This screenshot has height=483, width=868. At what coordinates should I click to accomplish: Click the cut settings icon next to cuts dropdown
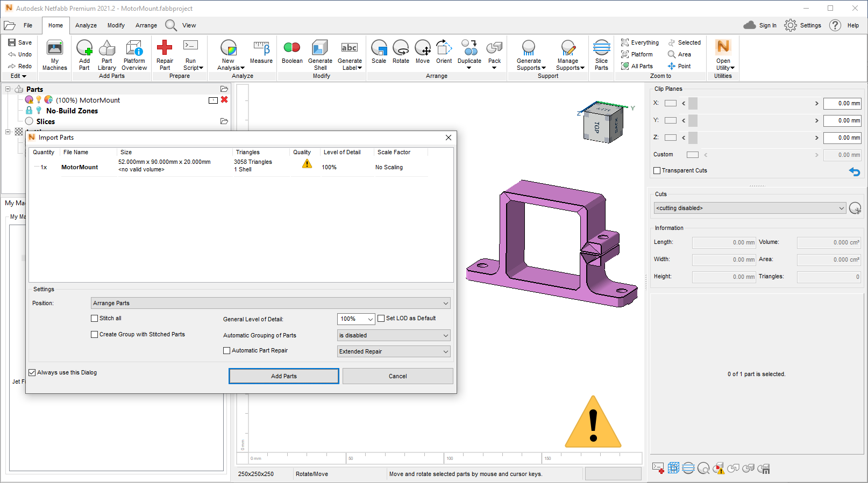coord(855,208)
